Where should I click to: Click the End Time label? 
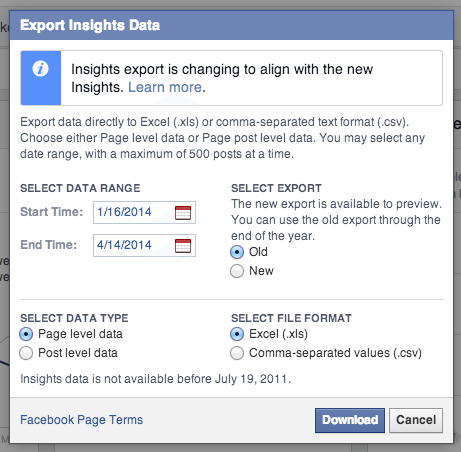point(49,245)
